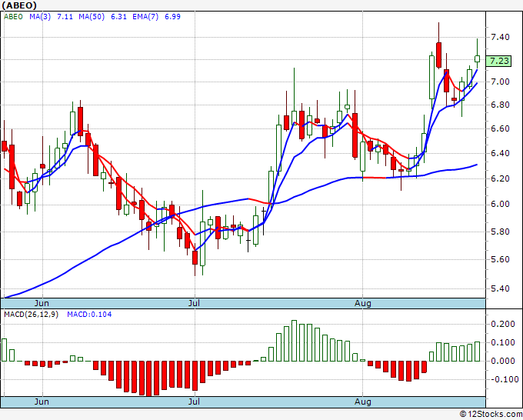The width and height of the screenshot is (523, 420).
Task: Click Aug on the price chart date axis
Action: [363, 303]
